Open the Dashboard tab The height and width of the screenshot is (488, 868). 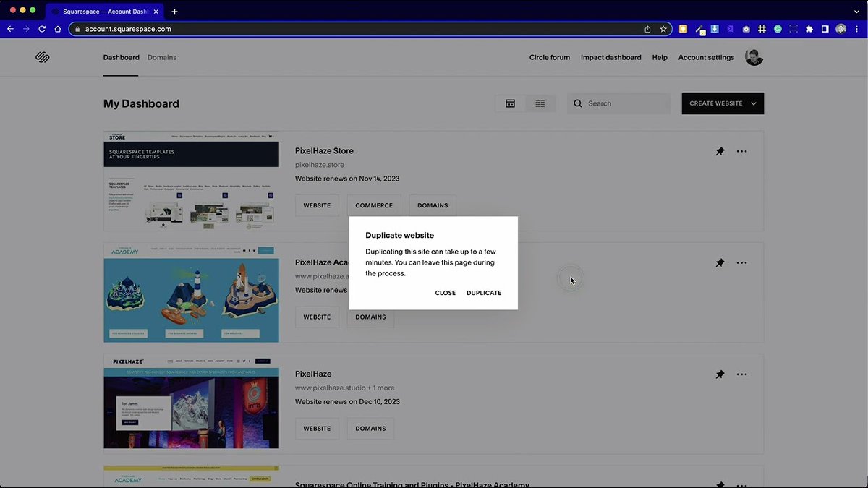[121, 57]
